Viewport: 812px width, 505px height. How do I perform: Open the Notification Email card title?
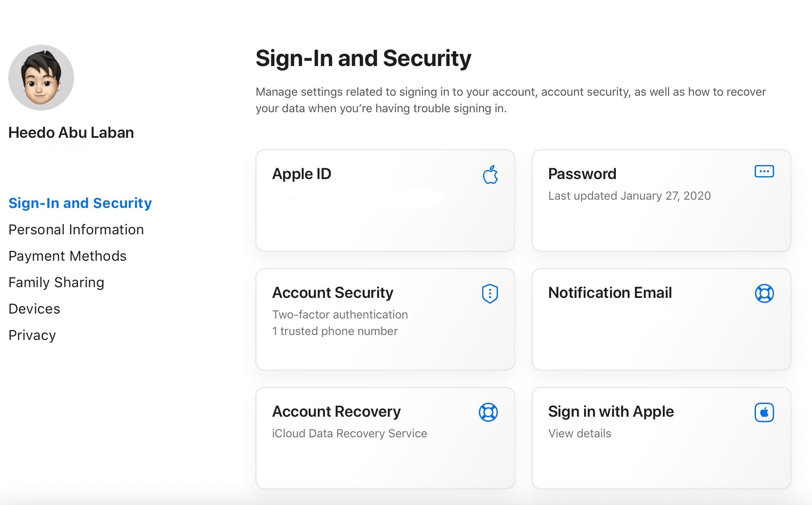point(610,293)
